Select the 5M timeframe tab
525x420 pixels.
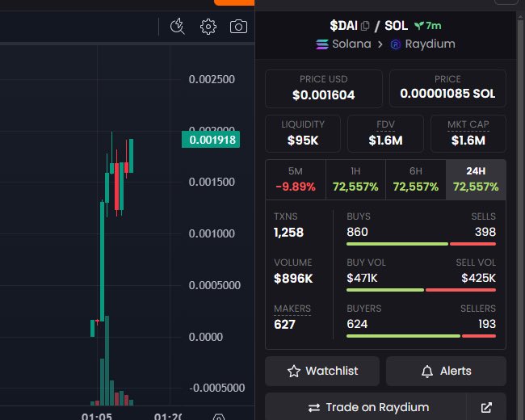(296, 179)
